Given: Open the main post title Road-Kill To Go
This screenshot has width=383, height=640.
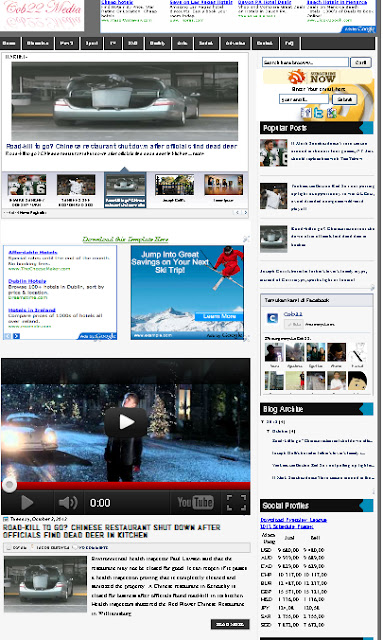Looking at the screenshot, I should pos(111,531).
